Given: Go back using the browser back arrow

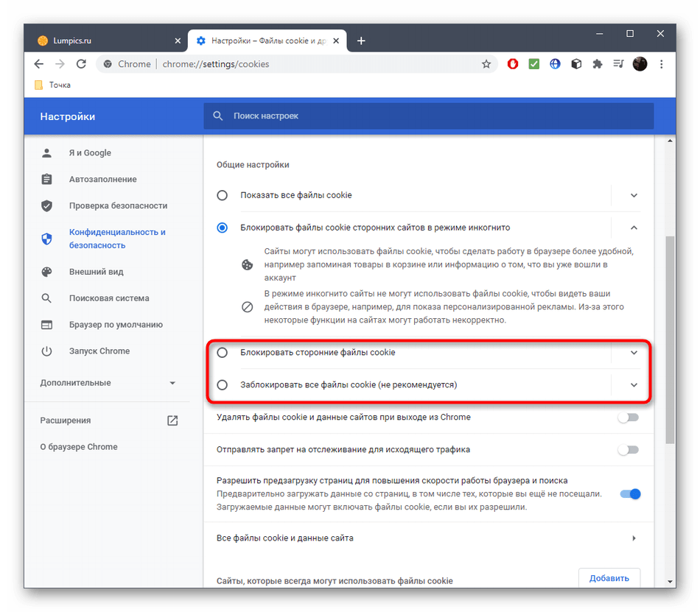Looking at the screenshot, I should [39, 64].
